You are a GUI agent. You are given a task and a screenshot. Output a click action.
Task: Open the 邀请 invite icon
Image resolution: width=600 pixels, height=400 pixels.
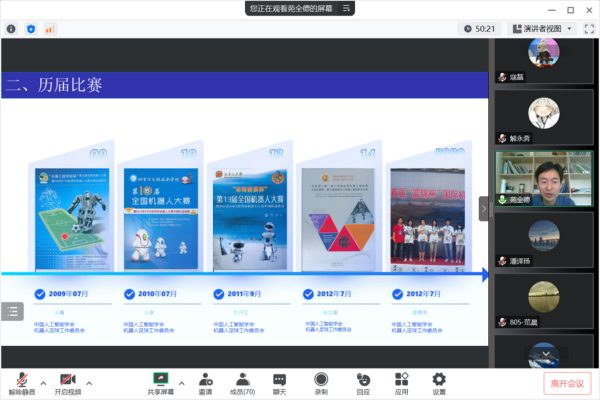pos(205,380)
